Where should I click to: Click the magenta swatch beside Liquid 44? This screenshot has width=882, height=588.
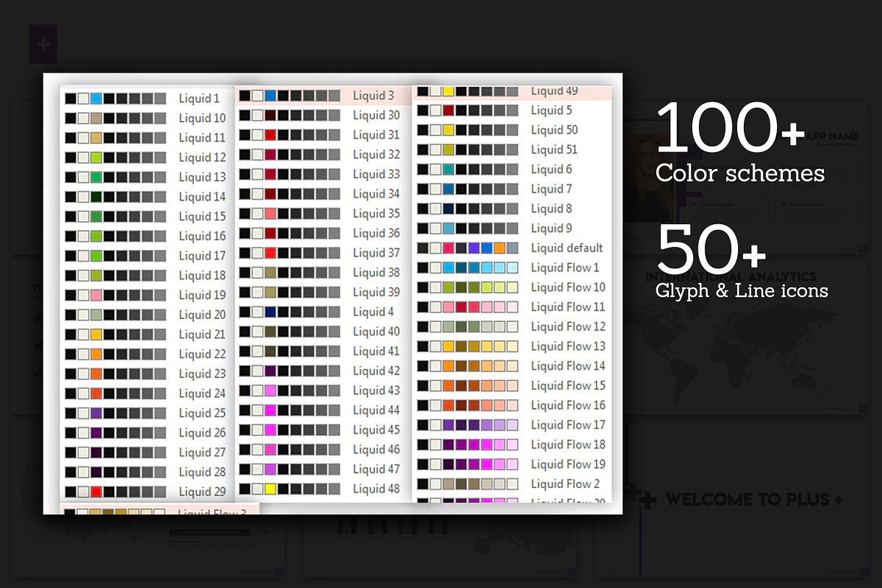pyautogui.click(x=270, y=410)
